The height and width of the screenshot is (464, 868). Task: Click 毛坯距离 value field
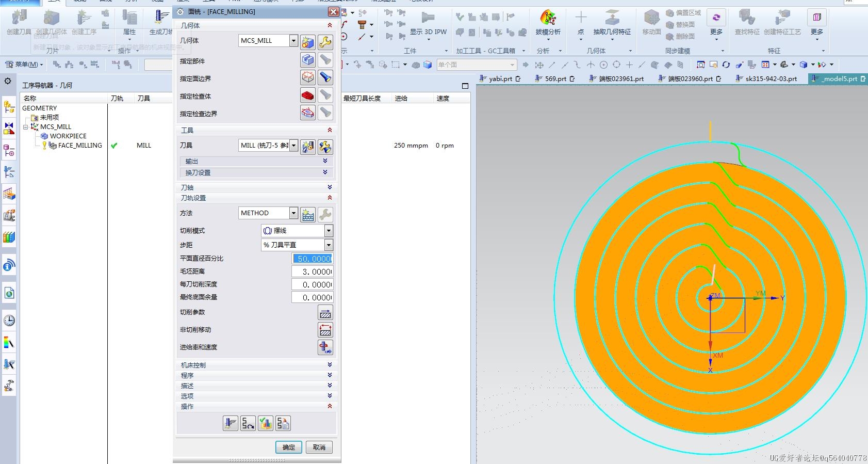(x=313, y=271)
